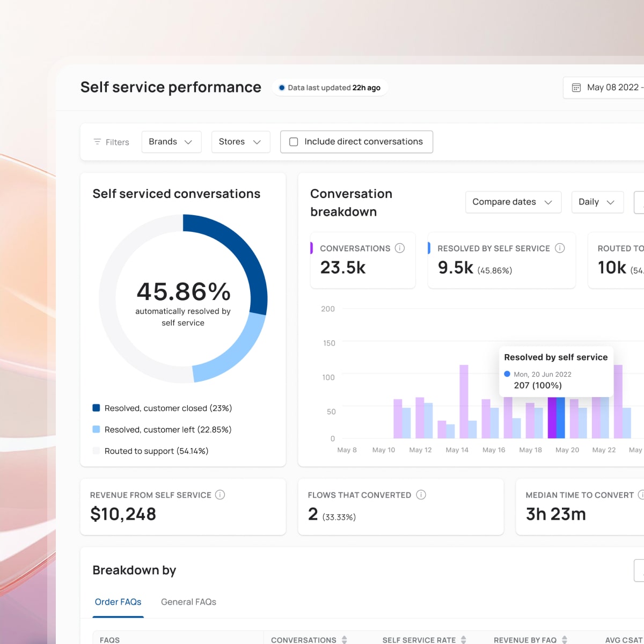Click the Filters label

point(118,142)
